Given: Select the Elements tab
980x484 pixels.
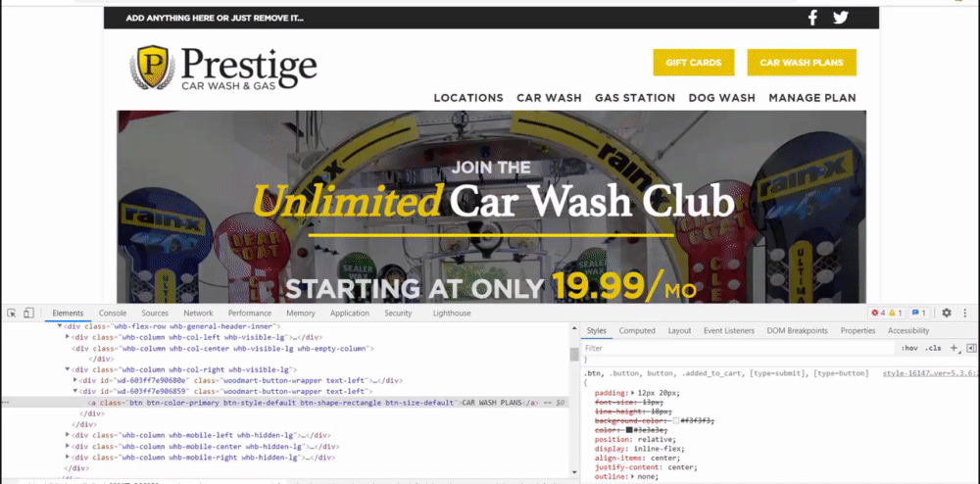Looking at the screenshot, I should (x=68, y=313).
